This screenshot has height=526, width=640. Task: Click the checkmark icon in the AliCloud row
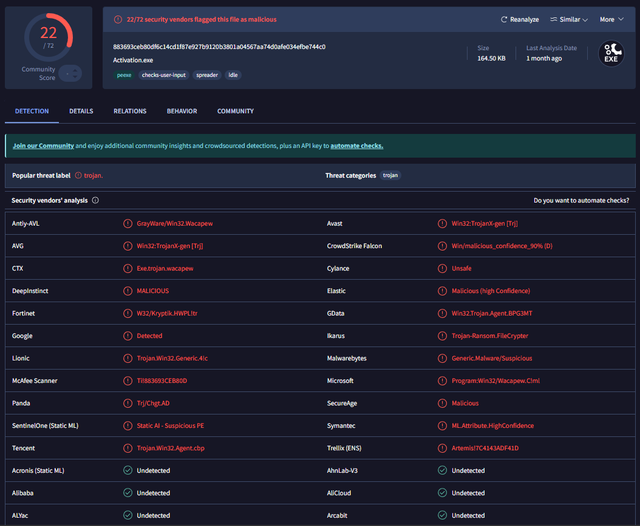point(442,493)
